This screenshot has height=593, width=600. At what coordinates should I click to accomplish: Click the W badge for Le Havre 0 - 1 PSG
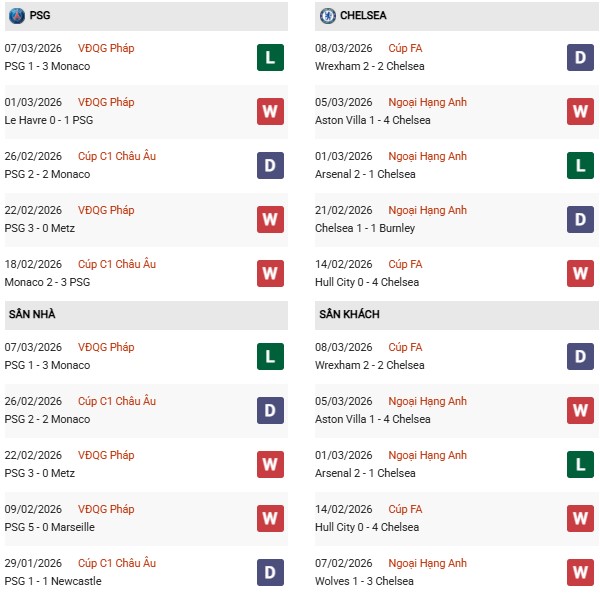(x=270, y=111)
